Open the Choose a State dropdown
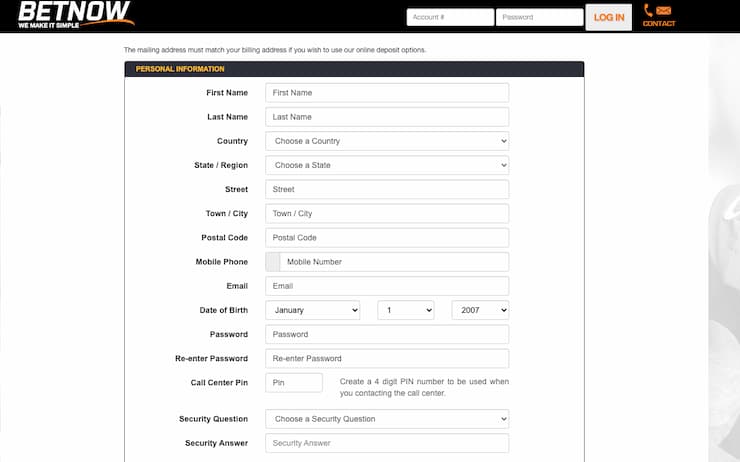The height and width of the screenshot is (462, 740). tap(387, 165)
